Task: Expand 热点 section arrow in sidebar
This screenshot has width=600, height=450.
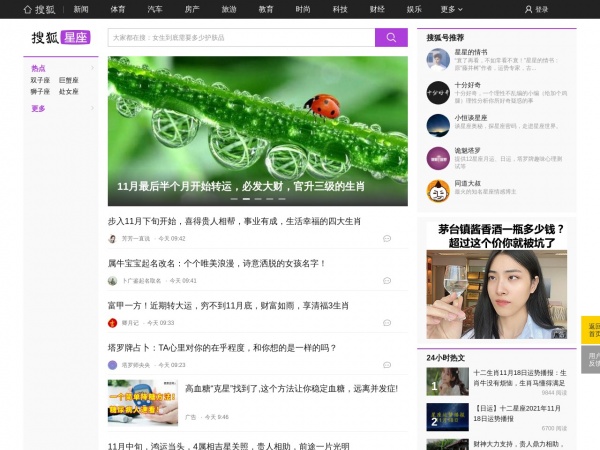Action: [93, 68]
